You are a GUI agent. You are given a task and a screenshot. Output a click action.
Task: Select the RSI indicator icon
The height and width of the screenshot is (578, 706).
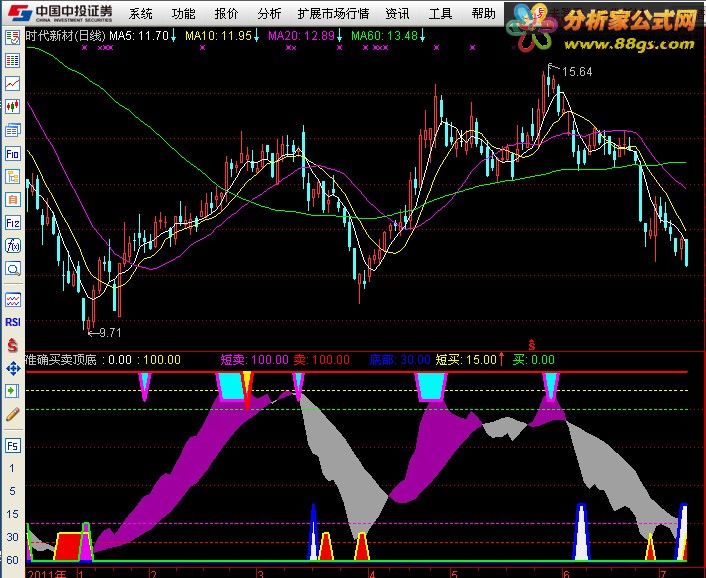pyautogui.click(x=13, y=322)
